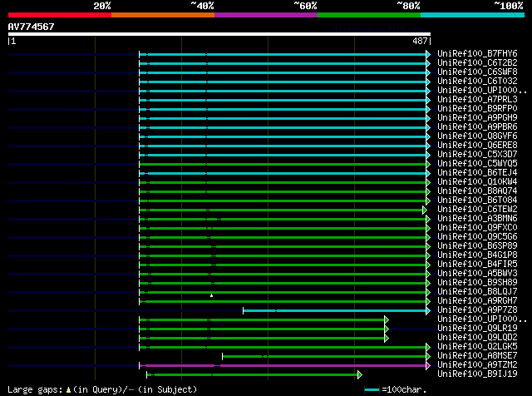Click the green B9IJ19 alignment bar
The image size is (532, 396).
pyautogui.click(x=252, y=375)
